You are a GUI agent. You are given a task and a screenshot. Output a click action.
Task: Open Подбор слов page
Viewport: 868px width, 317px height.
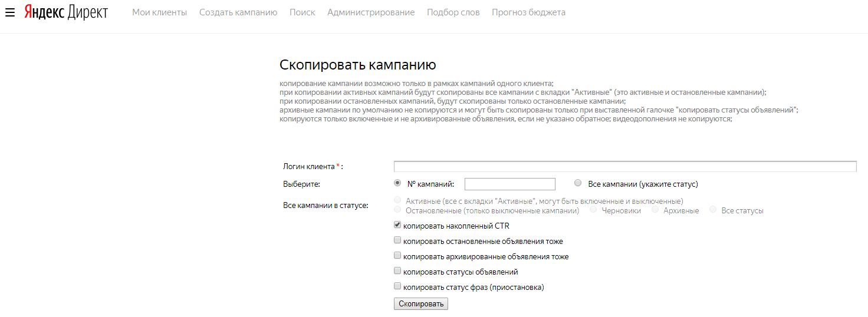[453, 12]
